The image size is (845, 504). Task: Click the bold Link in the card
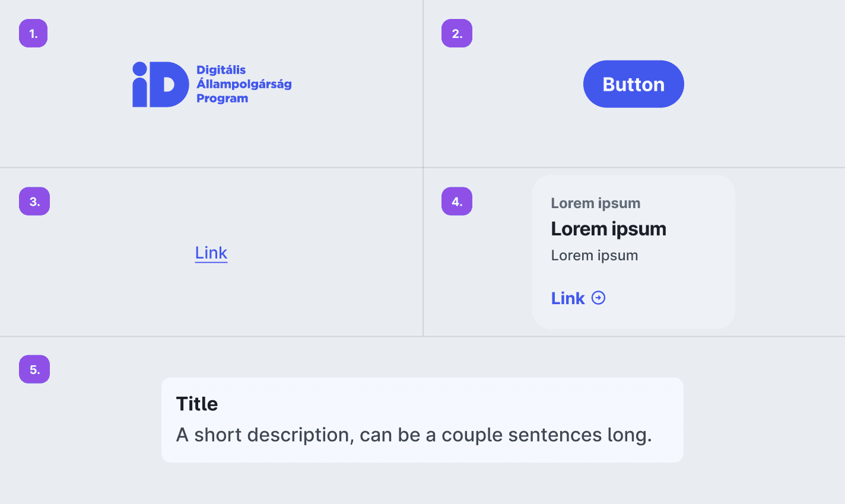click(568, 298)
